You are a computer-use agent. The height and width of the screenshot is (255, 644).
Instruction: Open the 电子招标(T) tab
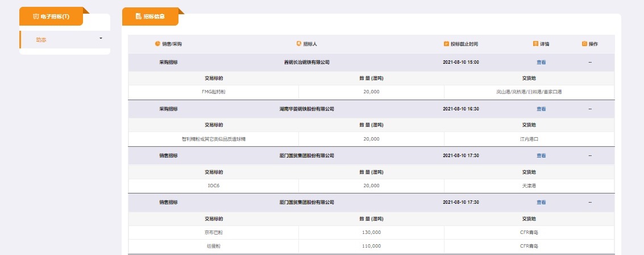[51, 17]
